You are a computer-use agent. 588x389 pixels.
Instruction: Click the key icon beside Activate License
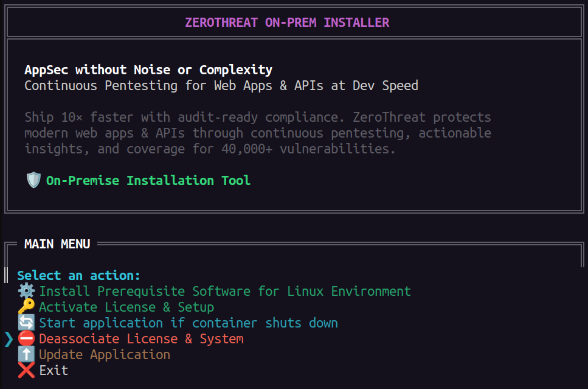click(26, 307)
